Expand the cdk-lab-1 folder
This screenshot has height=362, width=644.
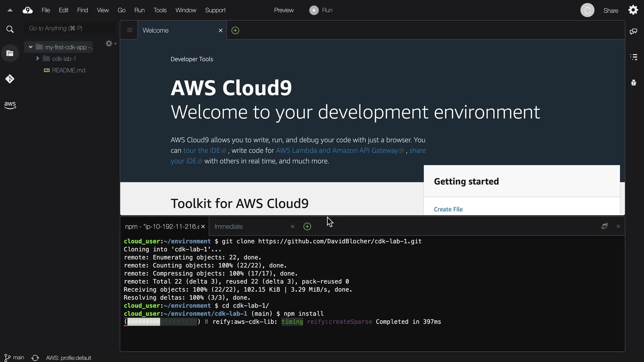38,59
